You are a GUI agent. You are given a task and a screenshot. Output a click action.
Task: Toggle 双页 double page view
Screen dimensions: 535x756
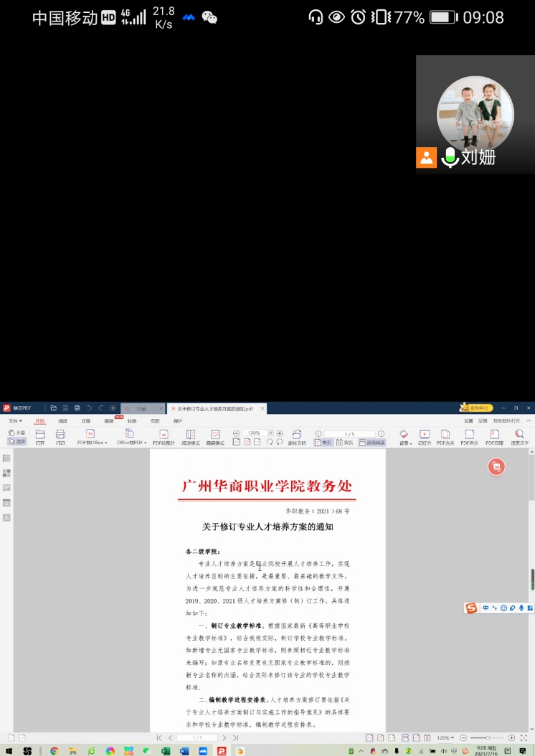click(345, 442)
